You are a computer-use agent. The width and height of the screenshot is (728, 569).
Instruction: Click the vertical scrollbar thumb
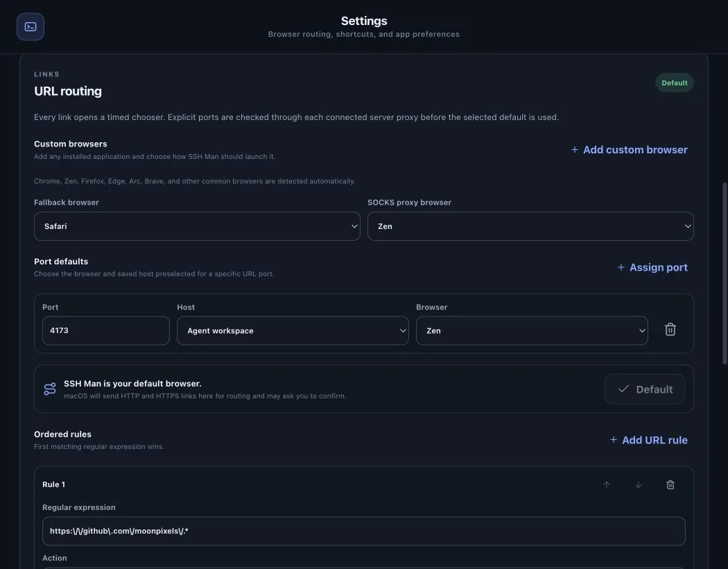click(725, 273)
